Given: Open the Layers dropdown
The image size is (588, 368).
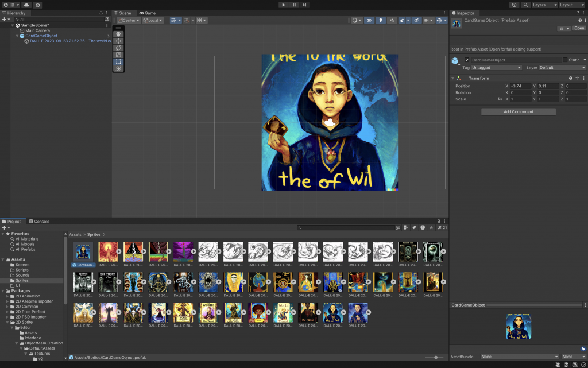Looking at the screenshot, I should [x=544, y=5].
